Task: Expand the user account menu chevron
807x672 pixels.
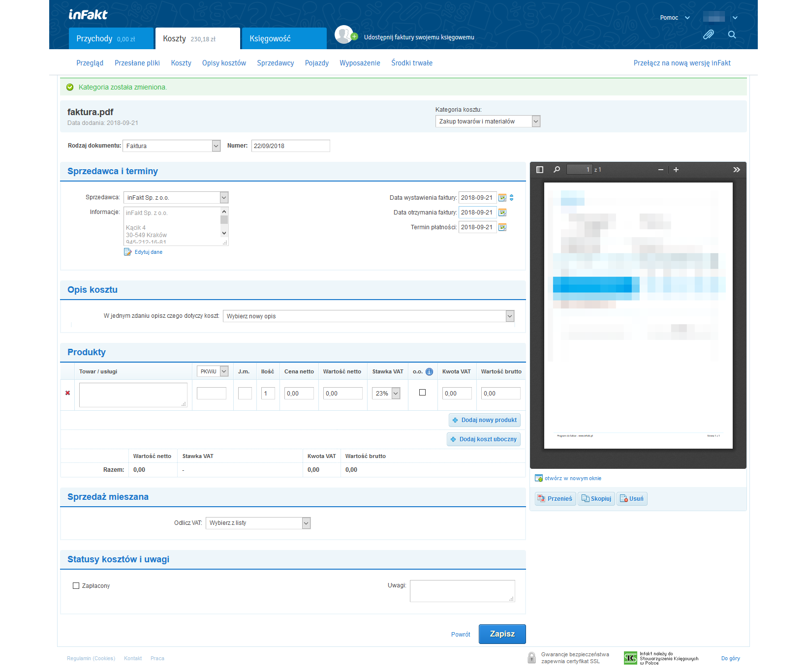Action: pyautogui.click(x=735, y=18)
